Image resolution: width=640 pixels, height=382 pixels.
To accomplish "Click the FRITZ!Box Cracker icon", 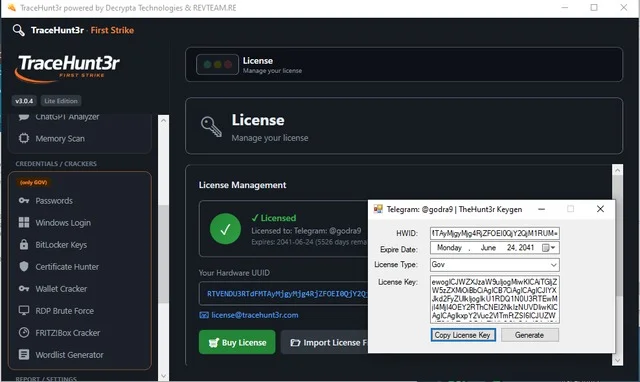I will (24, 333).
